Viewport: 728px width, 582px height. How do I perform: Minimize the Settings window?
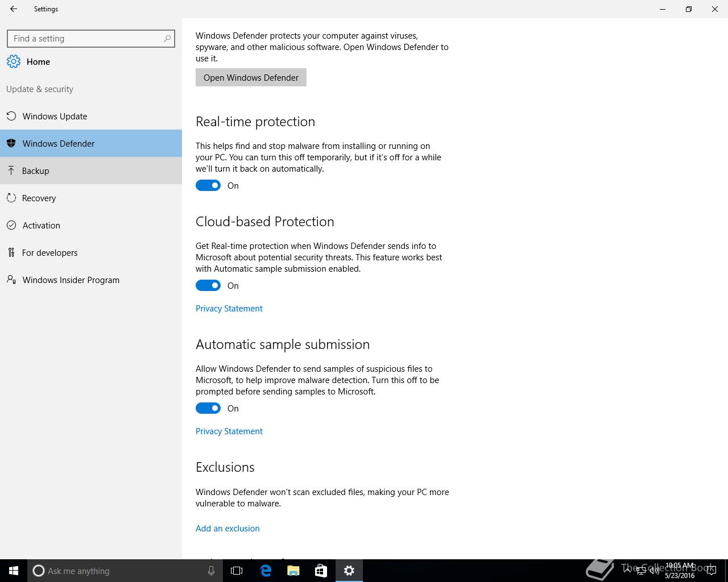coord(663,9)
